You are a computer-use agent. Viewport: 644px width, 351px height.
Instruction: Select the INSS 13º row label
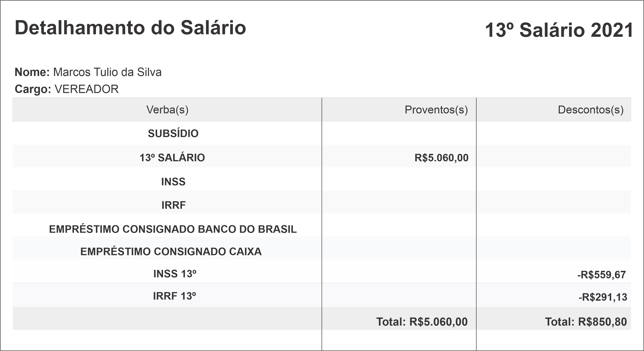[x=175, y=274]
